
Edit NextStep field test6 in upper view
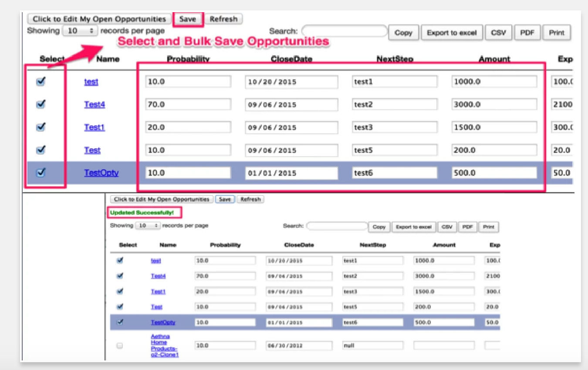pyautogui.click(x=395, y=173)
